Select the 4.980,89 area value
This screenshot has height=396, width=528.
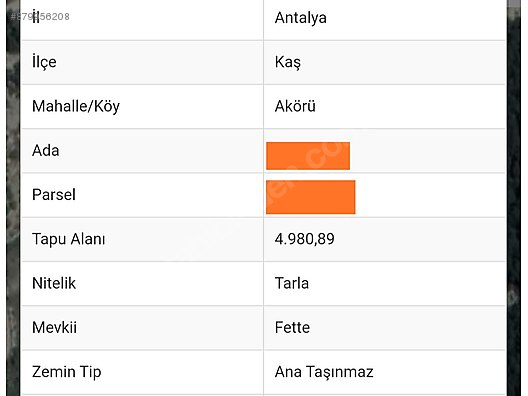pos(304,239)
